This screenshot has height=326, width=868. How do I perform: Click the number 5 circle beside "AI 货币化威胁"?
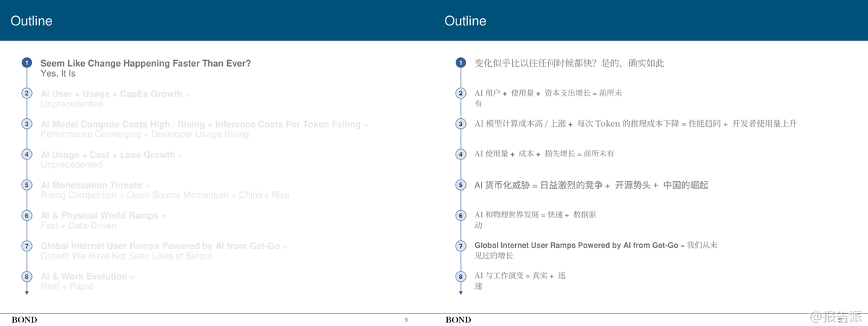[x=461, y=185]
